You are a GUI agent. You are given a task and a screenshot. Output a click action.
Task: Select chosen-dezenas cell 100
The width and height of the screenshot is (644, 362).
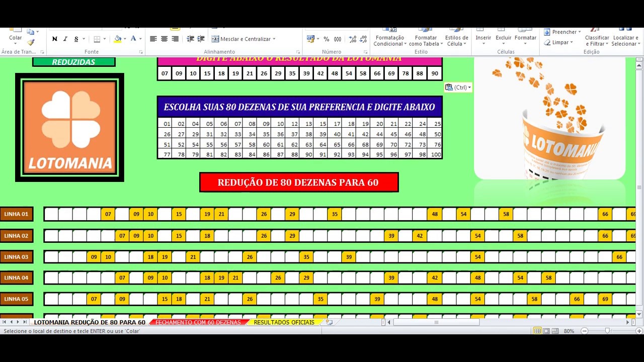tap(435, 154)
